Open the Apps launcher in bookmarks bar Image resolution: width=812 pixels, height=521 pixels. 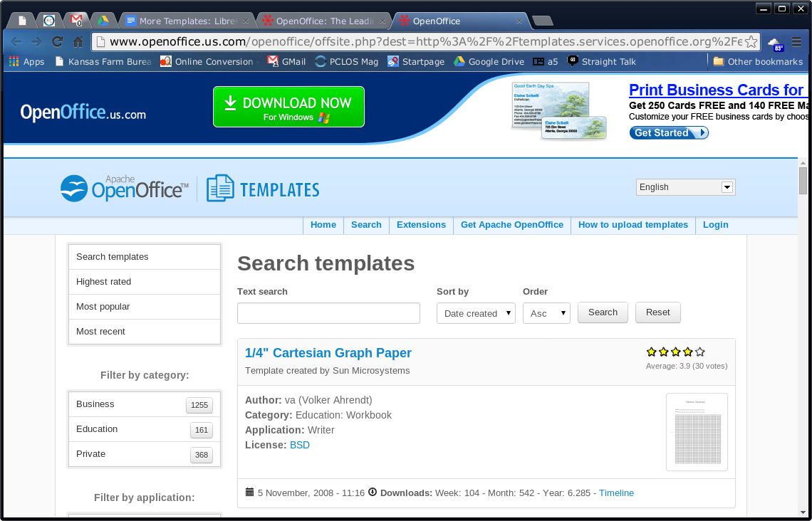tap(27, 62)
